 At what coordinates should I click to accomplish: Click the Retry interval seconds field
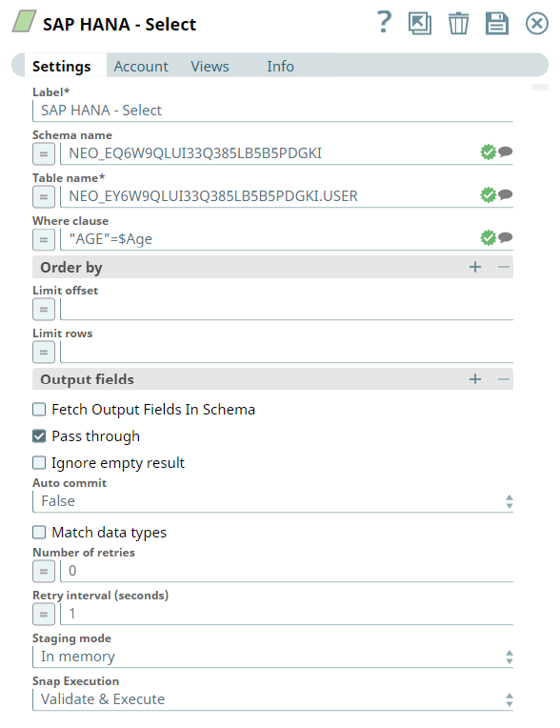[x=287, y=615]
